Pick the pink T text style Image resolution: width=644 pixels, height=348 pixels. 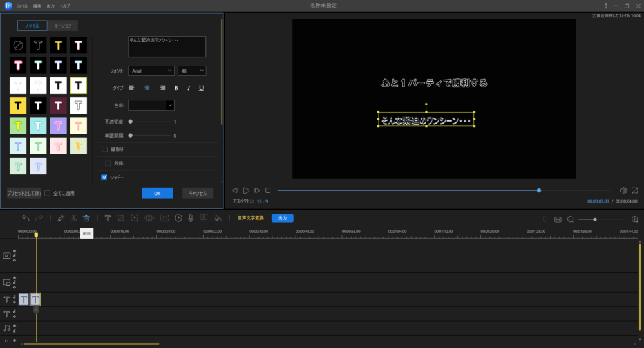click(18, 65)
